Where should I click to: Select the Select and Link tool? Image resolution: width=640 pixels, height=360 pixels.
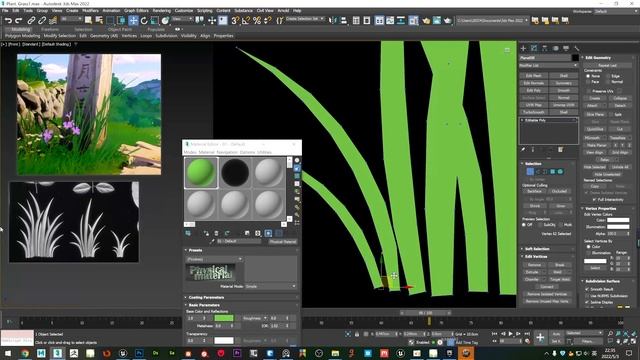tap(31, 20)
